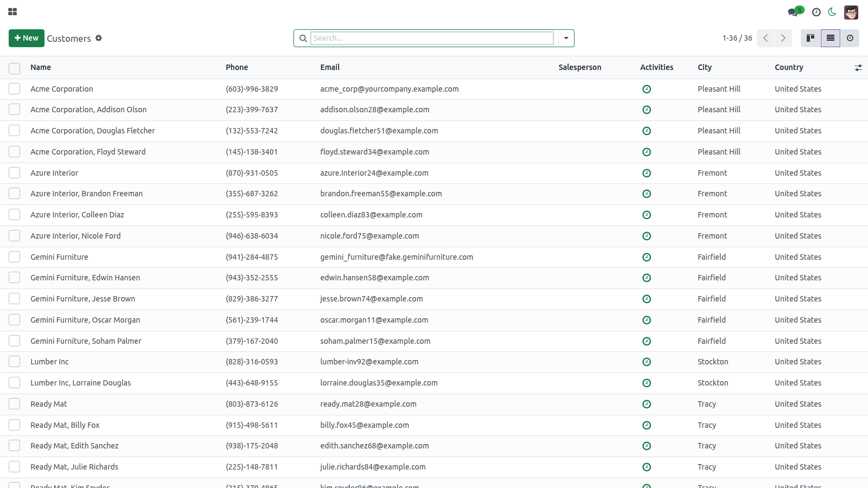Viewport: 868px width, 488px height.
Task: Expand the search filter options dropdown
Action: click(x=566, y=38)
